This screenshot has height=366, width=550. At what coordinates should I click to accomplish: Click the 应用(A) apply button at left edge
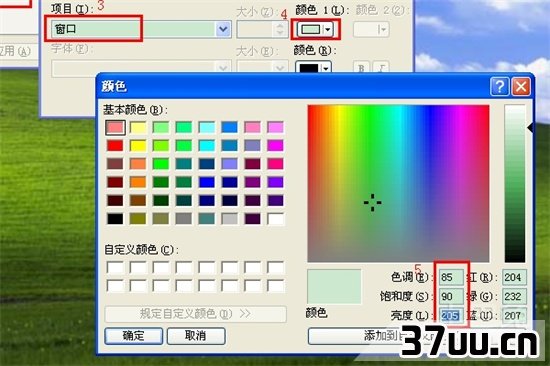(18, 52)
